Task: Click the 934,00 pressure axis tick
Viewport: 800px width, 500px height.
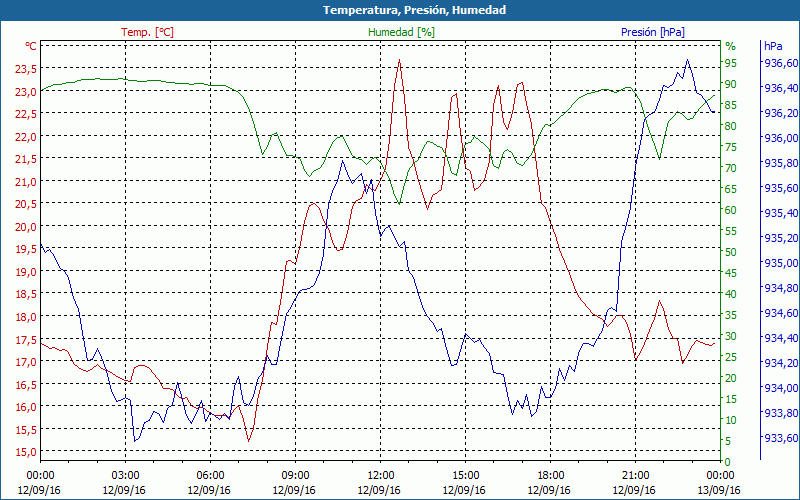Action: (781, 388)
